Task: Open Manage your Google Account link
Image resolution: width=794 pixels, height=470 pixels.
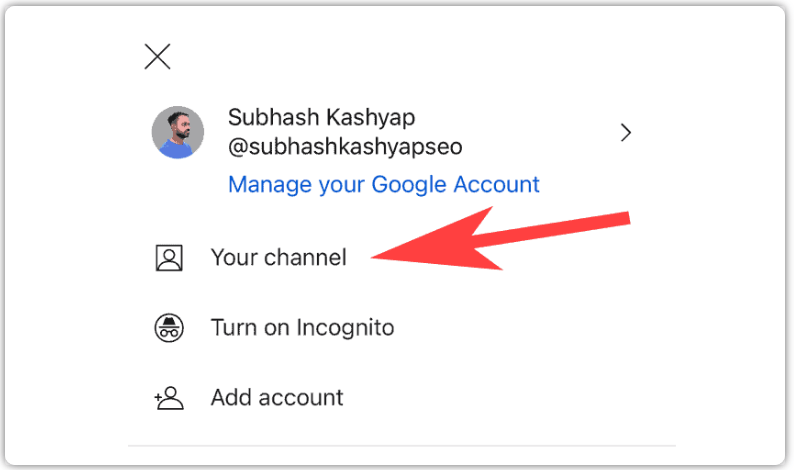Action: point(383,184)
